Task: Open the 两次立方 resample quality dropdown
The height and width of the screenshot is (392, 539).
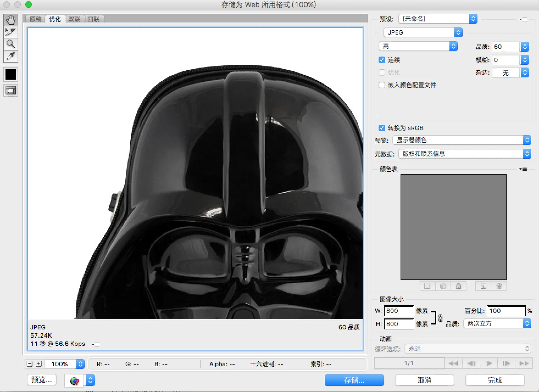Action: pos(497,324)
